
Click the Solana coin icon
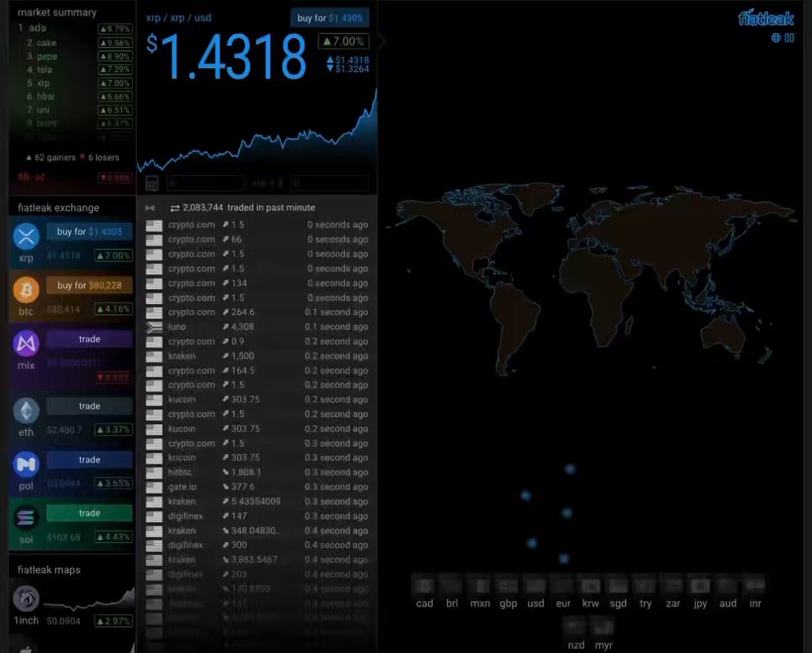coord(26,518)
